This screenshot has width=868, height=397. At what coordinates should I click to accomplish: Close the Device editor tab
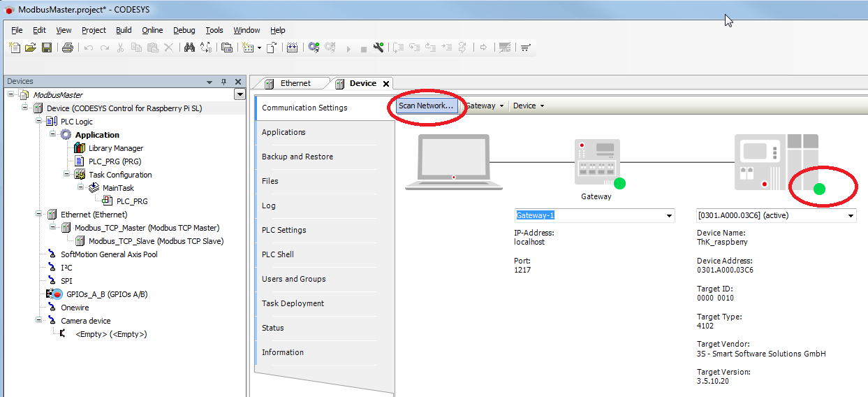point(386,84)
